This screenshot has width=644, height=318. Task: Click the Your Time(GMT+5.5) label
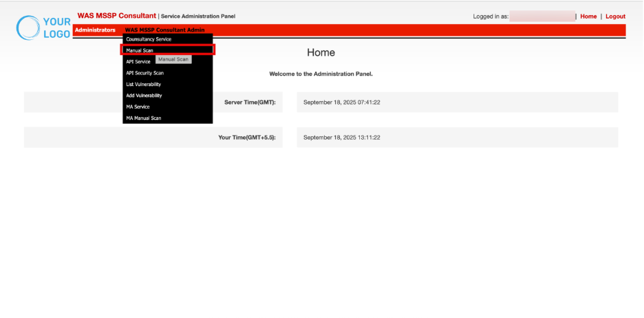click(247, 138)
